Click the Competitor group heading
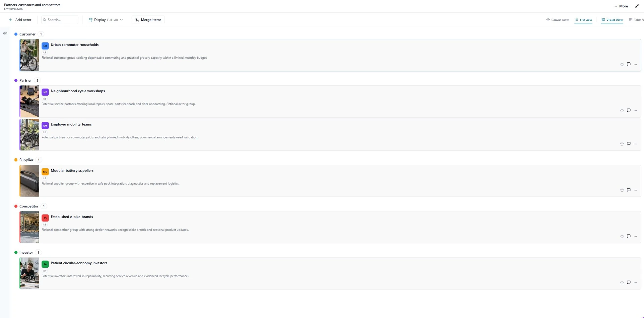 pyautogui.click(x=29, y=206)
